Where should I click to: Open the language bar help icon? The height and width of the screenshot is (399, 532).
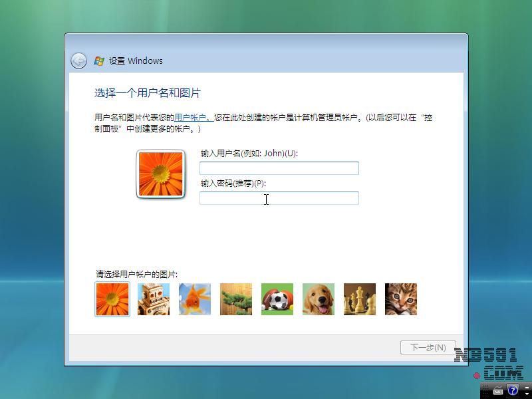point(513,390)
